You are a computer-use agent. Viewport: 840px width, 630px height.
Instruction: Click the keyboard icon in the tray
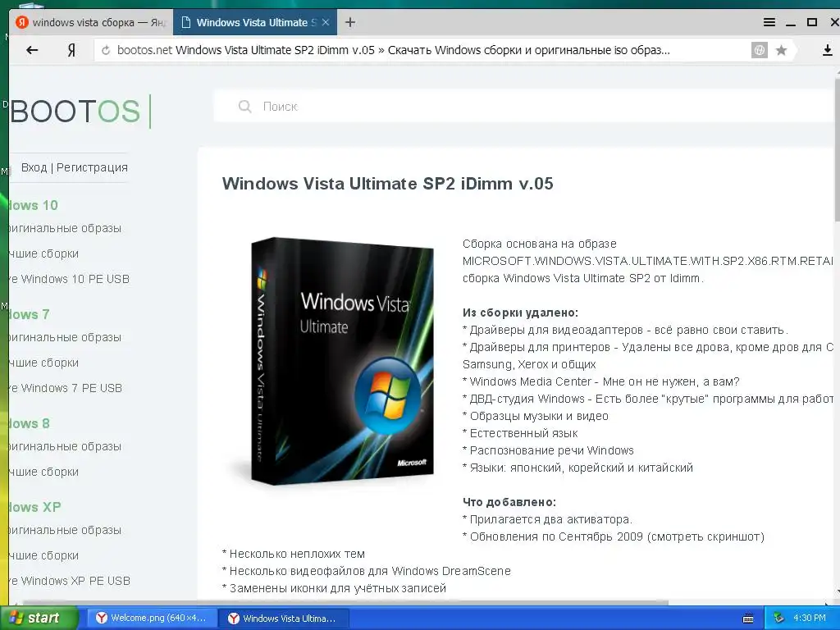[748, 619]
